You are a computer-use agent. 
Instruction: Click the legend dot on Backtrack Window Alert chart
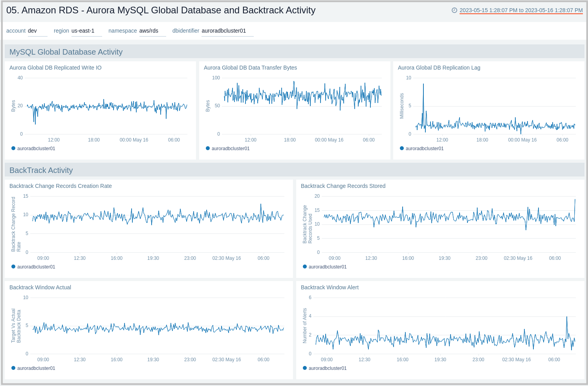pyautogui.click(x=304, y=368)
